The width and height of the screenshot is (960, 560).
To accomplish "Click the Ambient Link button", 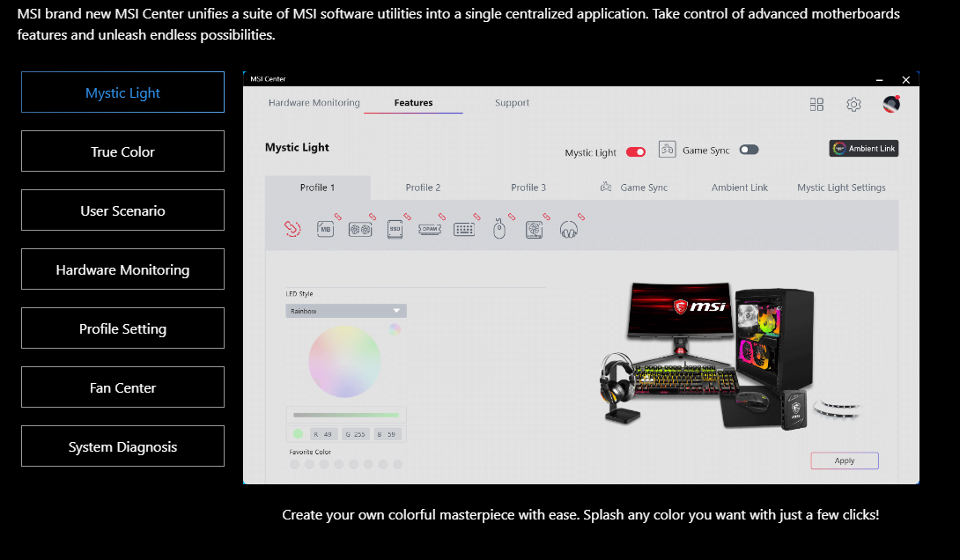I will (864, 149).
